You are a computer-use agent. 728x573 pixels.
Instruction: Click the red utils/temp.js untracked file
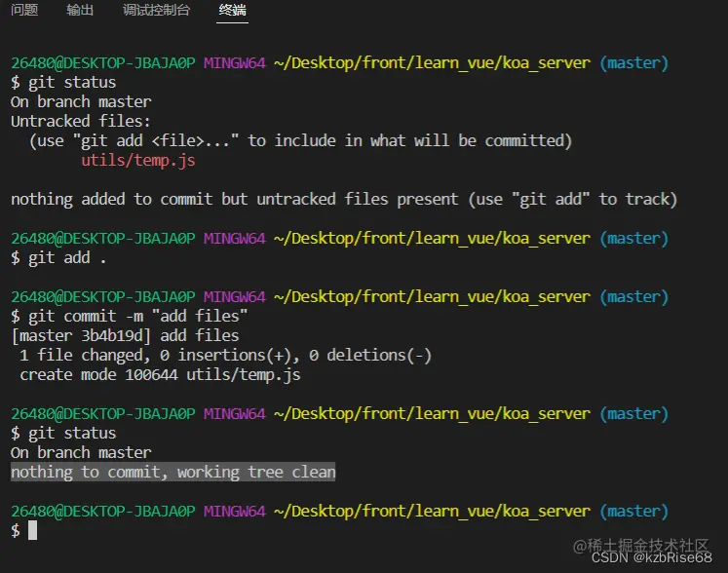138,160
